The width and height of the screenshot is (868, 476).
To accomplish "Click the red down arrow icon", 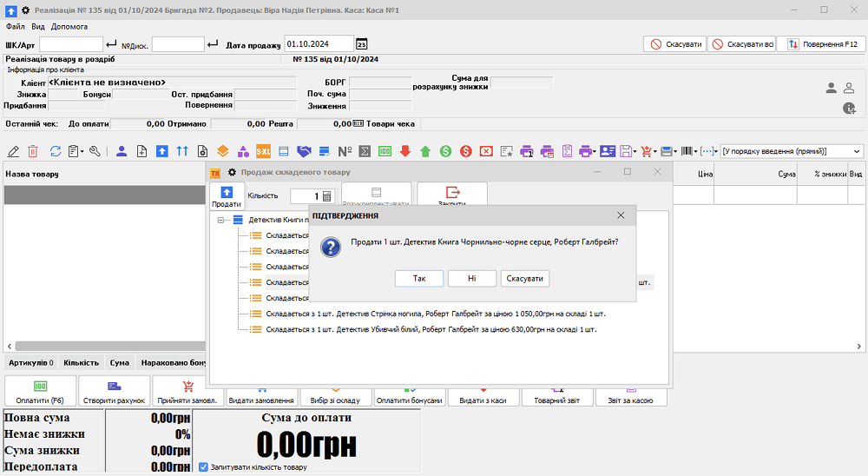I will pos(405,151).
